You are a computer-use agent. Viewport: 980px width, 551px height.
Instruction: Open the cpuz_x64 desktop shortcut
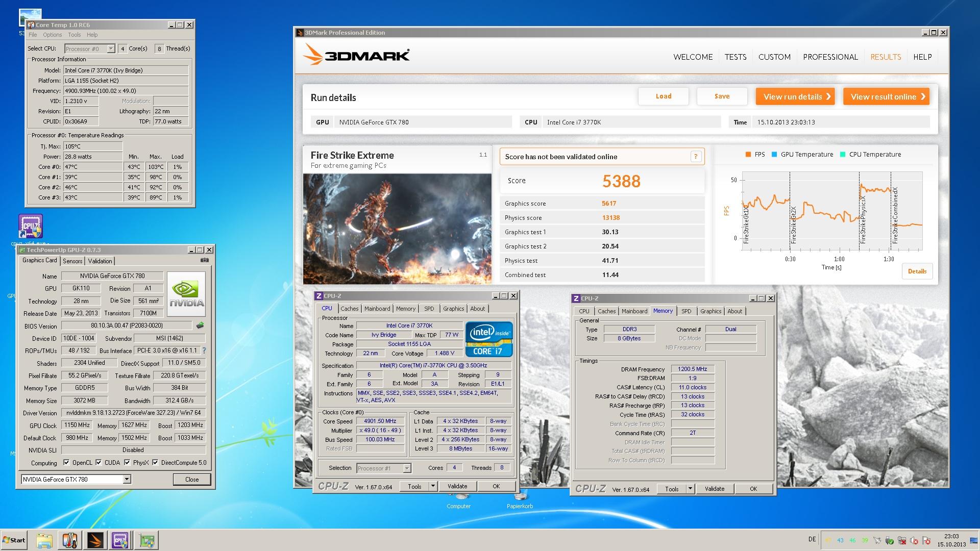point(31,227)
